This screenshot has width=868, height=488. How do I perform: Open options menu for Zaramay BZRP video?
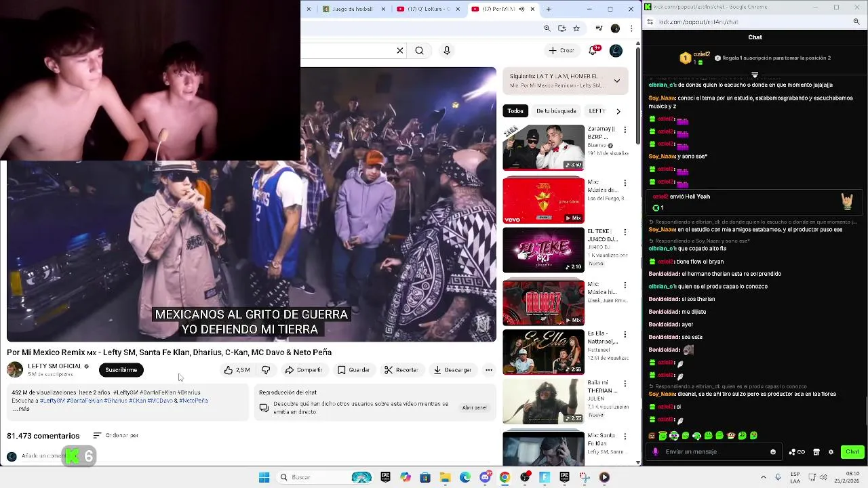[625, 129]
